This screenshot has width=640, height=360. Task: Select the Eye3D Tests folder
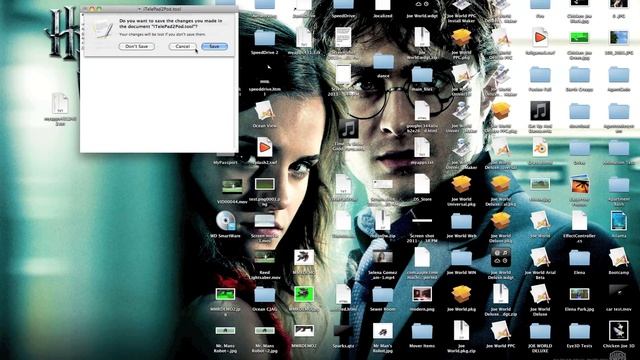(579, 331)
